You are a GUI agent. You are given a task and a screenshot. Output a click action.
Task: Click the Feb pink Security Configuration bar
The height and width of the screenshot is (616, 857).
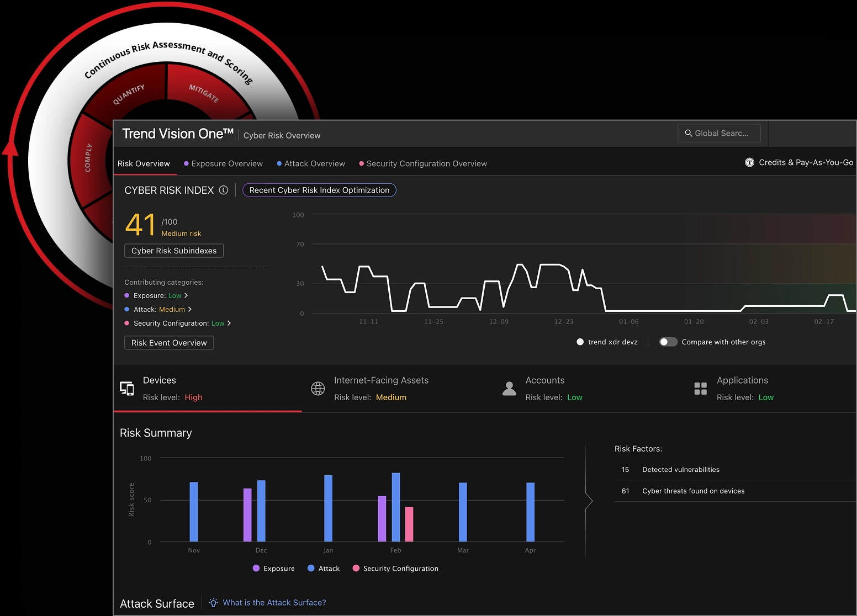(x=409, y=524)
